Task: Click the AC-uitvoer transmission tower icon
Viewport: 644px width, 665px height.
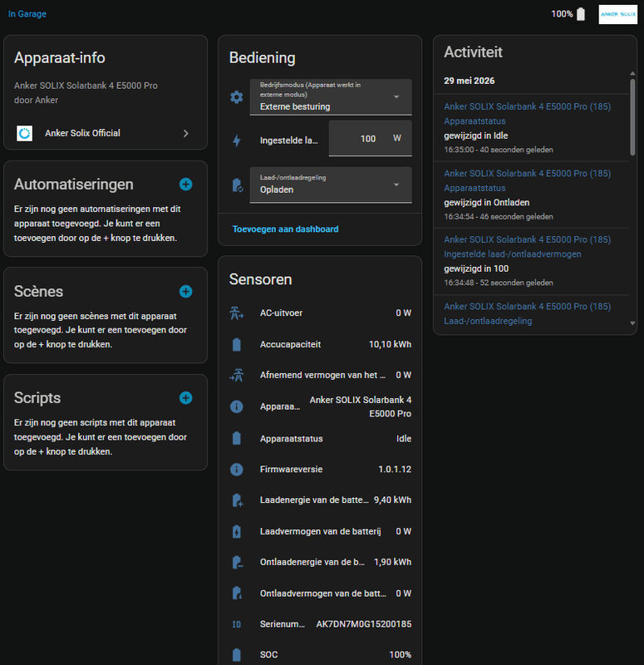Action: tap(237, 313)
